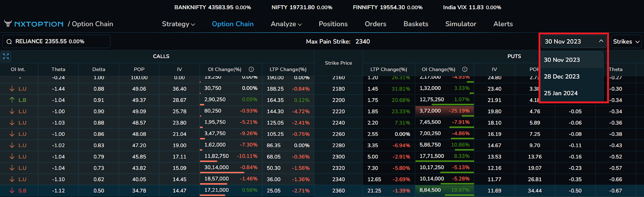The image size is (644, 197).
Task: Click calls OI value 18,57,000
Action: point(217,179)
